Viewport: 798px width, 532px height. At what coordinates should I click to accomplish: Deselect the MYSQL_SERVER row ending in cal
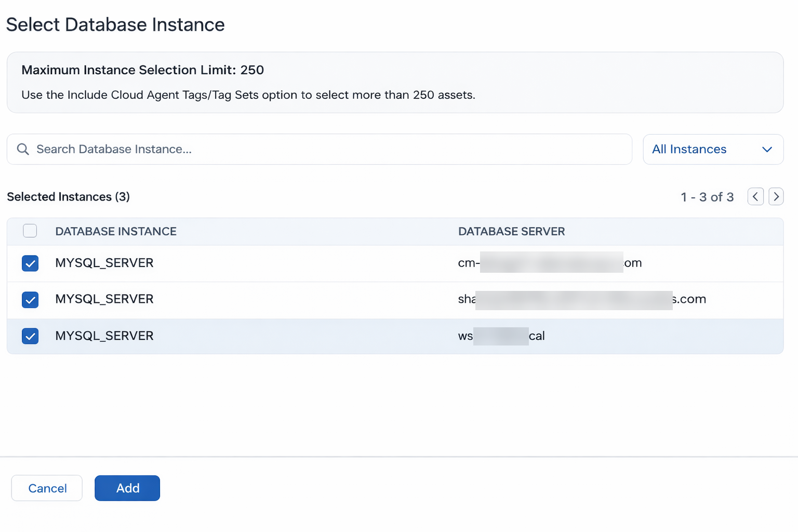pyautogui.click(x=30, y=336)
